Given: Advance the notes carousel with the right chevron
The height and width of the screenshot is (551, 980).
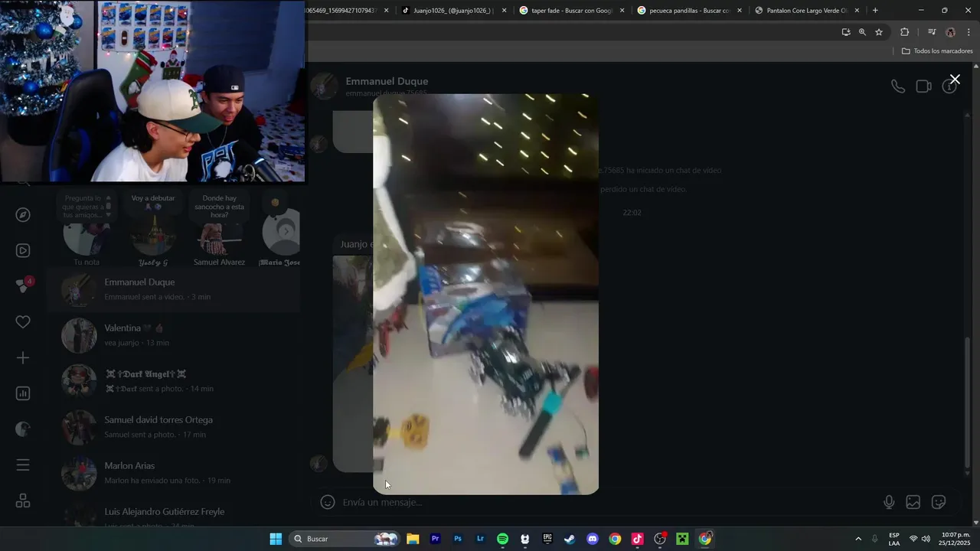Looking at the screenshot, I should click(x=286, y=230).
